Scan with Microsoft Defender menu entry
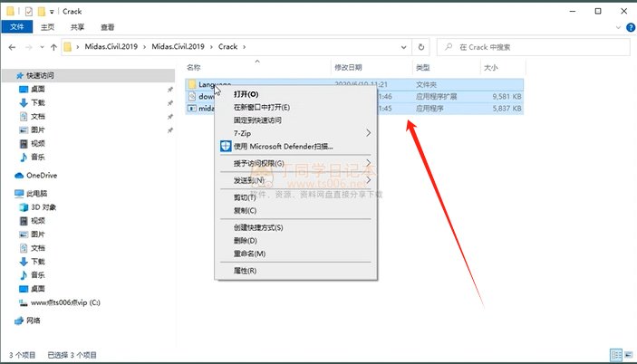 [295, 146]
